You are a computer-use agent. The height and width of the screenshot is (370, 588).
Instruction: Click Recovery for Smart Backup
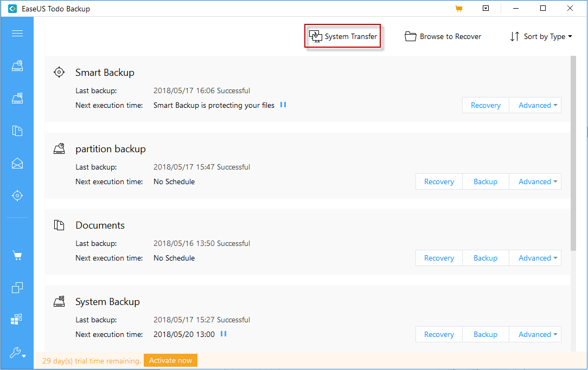[485, 105]
